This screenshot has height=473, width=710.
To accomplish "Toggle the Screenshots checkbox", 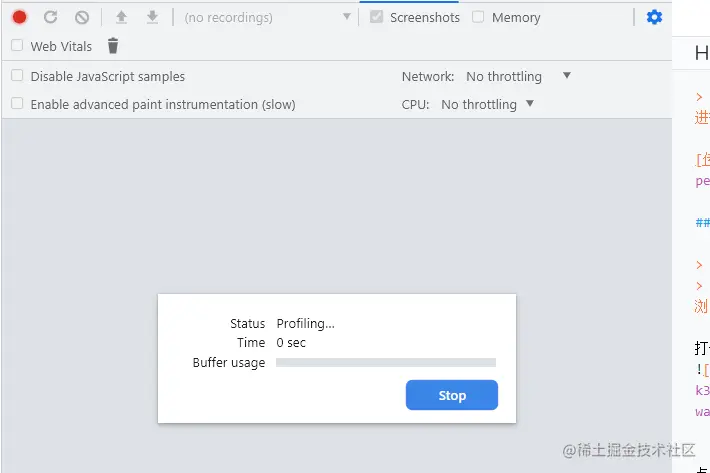I will tap(376, 17).
